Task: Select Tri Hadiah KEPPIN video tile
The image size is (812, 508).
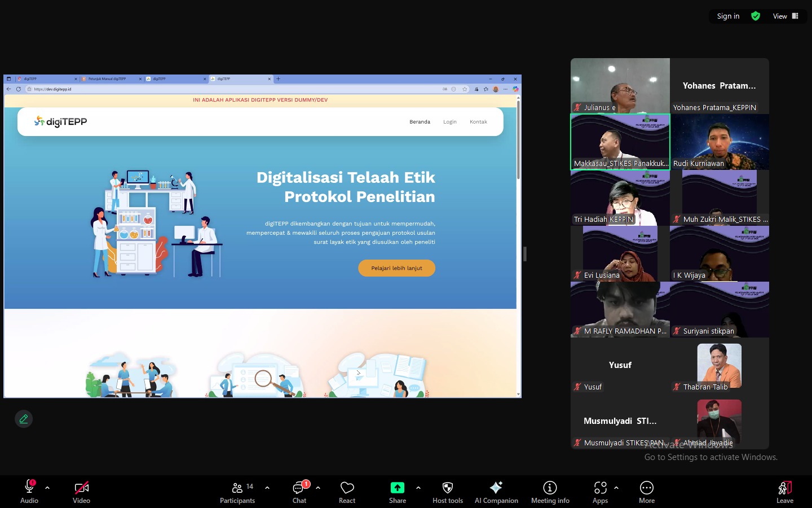Action: 620,198
